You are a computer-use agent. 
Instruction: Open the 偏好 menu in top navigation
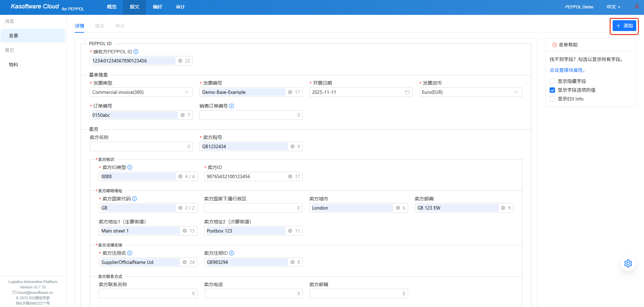[x=157, y=7]
